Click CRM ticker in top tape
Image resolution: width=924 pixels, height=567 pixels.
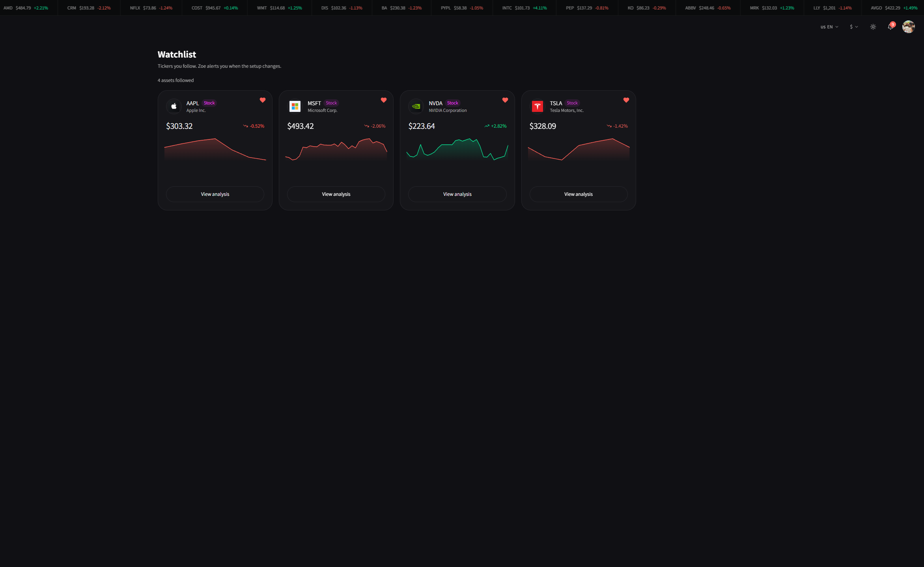pyautogui.click(x=89, y=8)
